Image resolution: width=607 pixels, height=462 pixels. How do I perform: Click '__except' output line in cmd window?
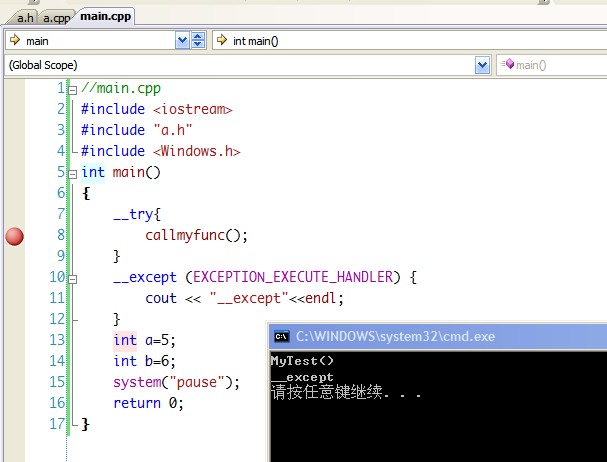(302, 377)
